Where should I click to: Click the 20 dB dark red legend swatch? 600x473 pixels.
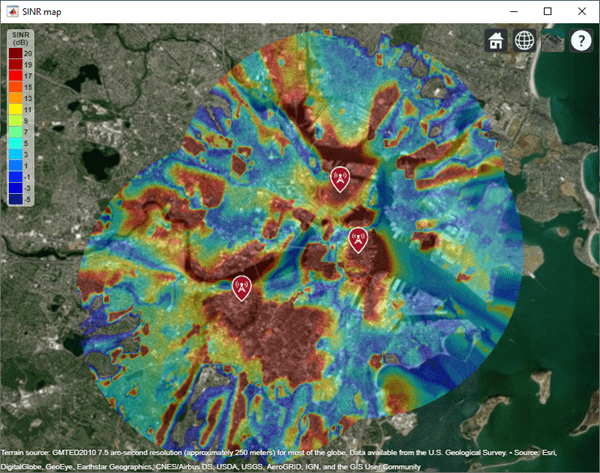16,53
